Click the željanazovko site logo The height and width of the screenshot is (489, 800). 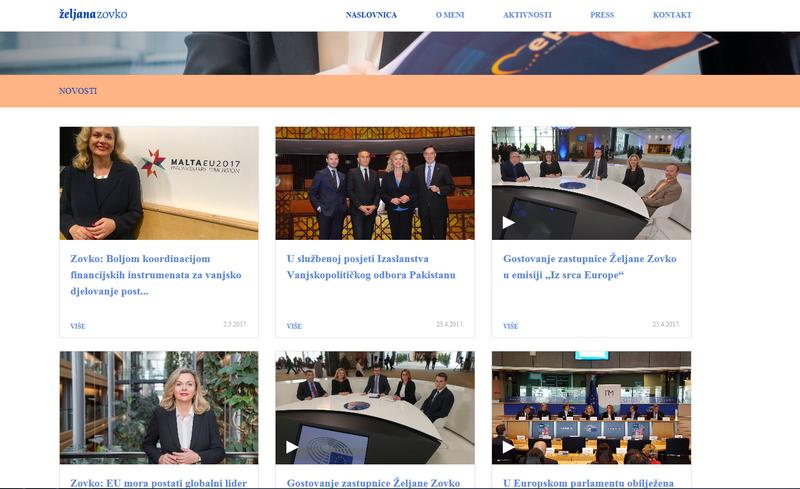pyautogui.click(x=93, y=14)
